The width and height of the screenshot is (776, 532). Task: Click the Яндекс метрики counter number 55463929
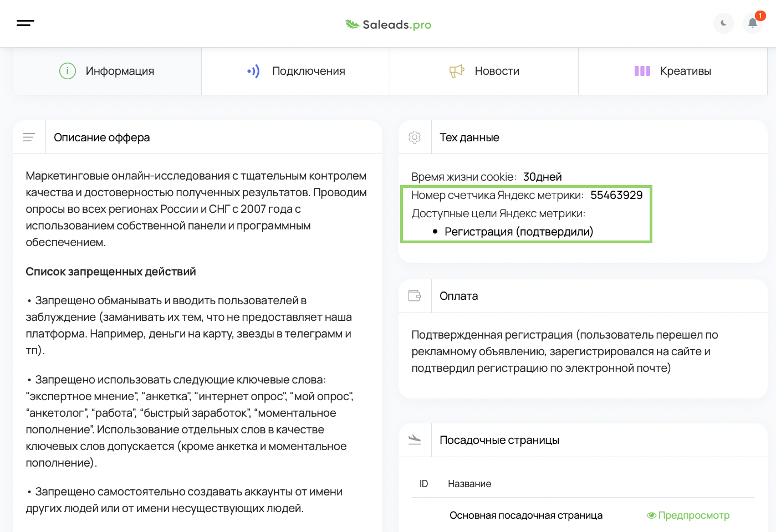(616, 195)
